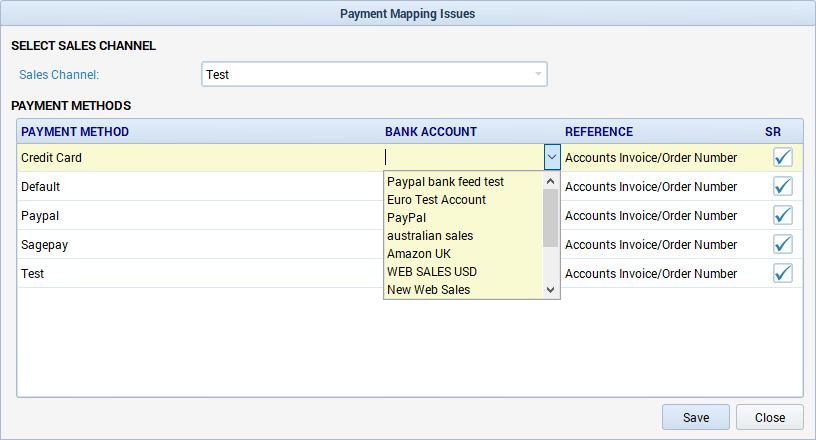Open the Sales Channel dropdown
This screenshot has height=440, width=816.
click(374, 74)
